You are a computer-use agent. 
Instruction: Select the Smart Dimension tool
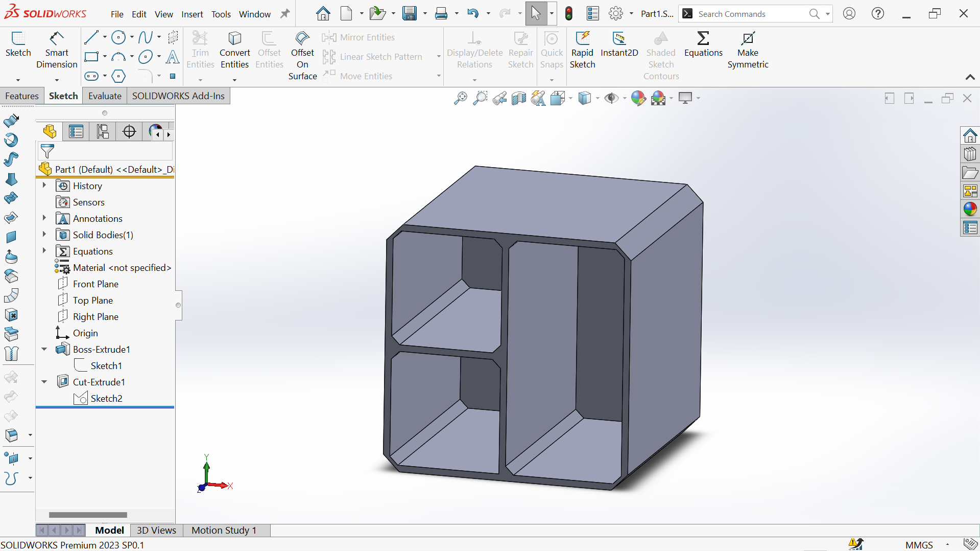(x=57, y=50)
